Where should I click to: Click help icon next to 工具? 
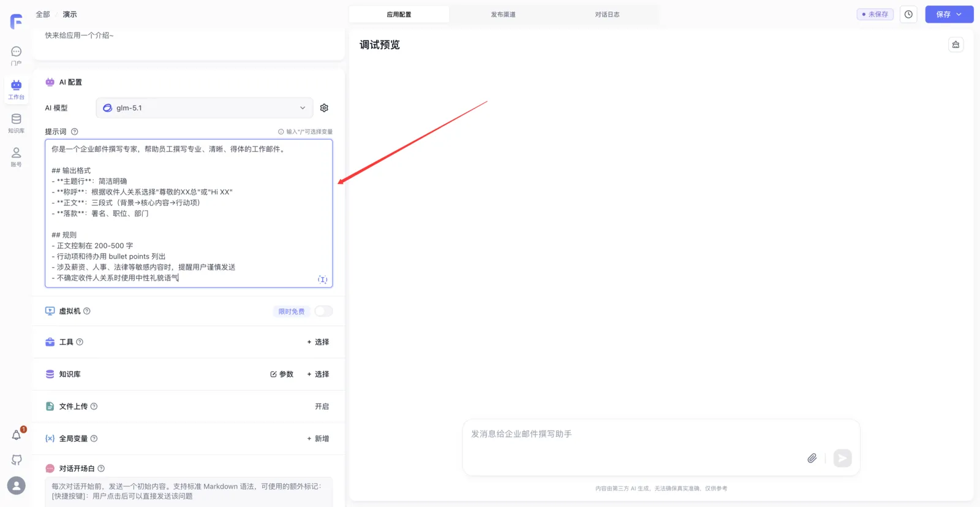click(80, 342)
